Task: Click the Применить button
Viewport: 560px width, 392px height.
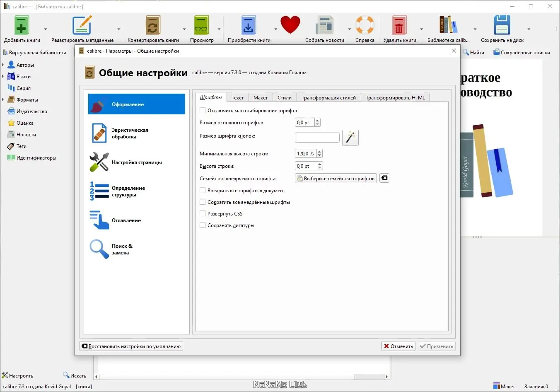Action: (437, 346)
